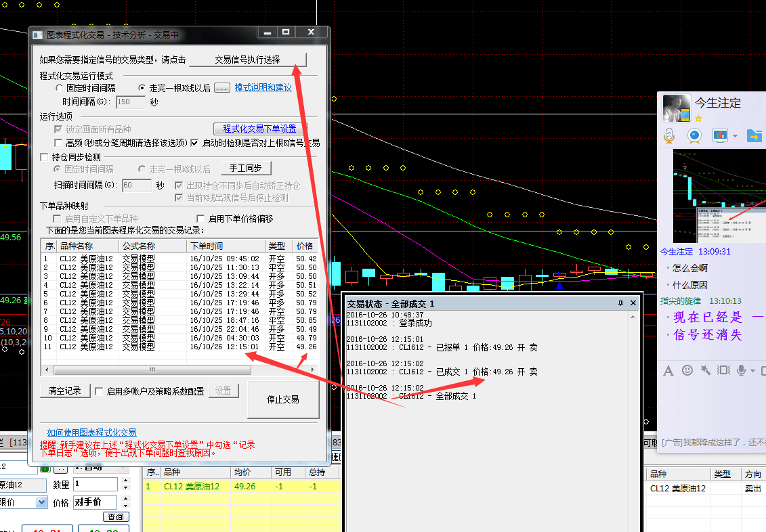This screenshot has width=766, height=532.
Task: Open the screen sharing presentation icon
Action: click(719, 135)
